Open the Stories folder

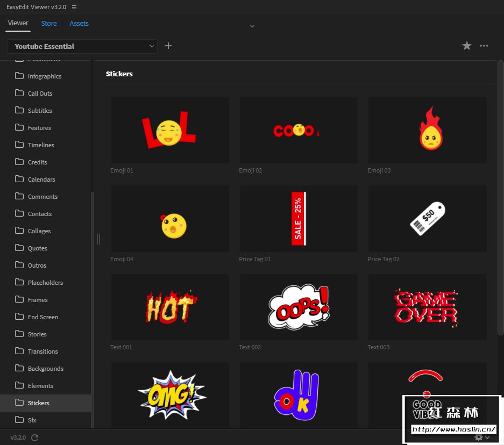[46, 334]
